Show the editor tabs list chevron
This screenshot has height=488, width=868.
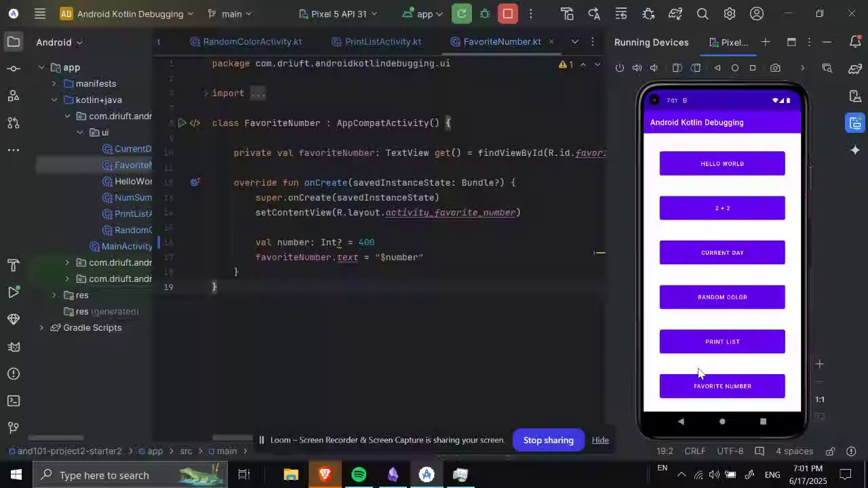[575, 41]
